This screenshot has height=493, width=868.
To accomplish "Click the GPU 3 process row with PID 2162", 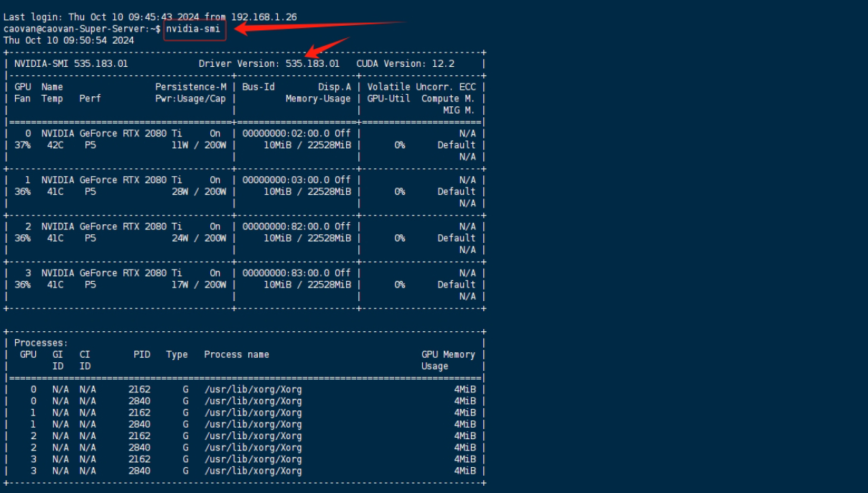I will tap(245, 459).
